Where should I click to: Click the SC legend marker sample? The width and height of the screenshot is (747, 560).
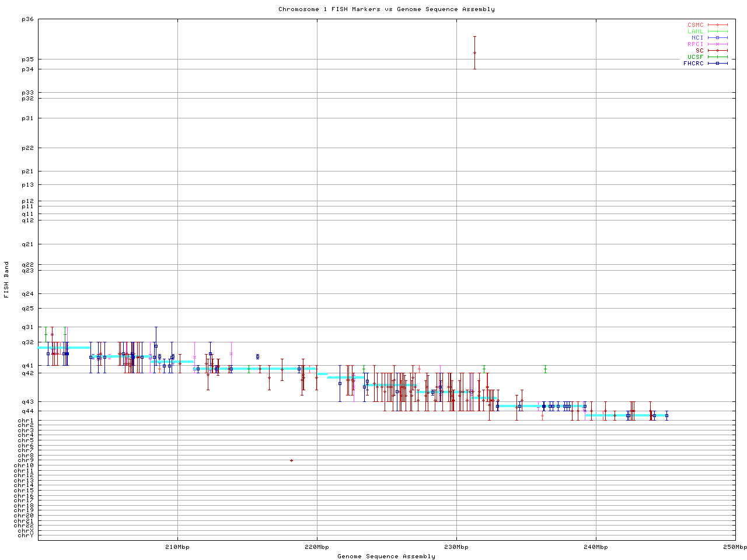click(717, 51)
